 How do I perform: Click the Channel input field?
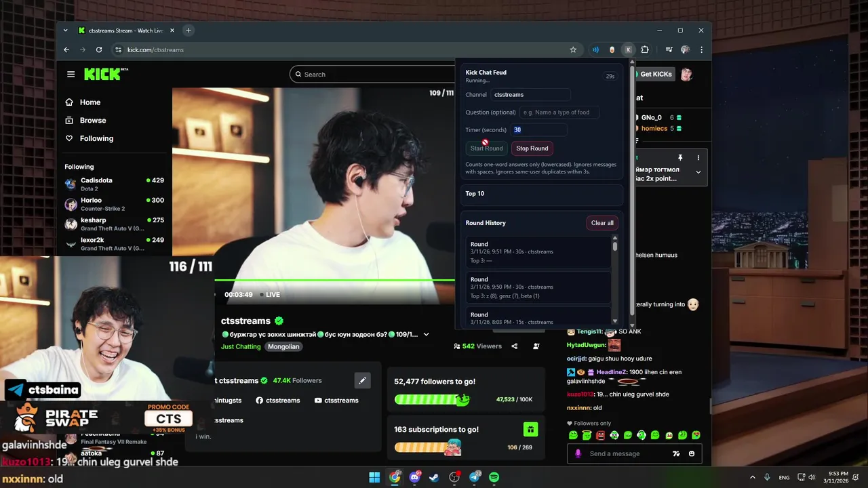click(530, 95)
